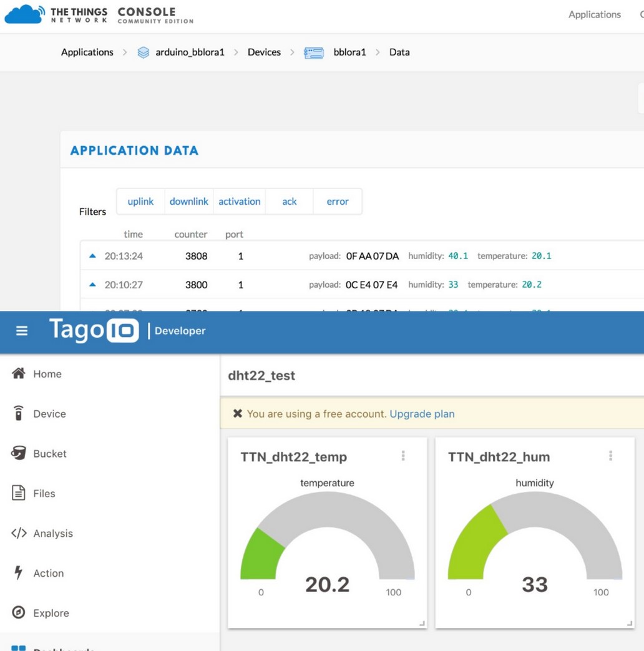Open TTN_dht22_temp widget options menu

403,456
